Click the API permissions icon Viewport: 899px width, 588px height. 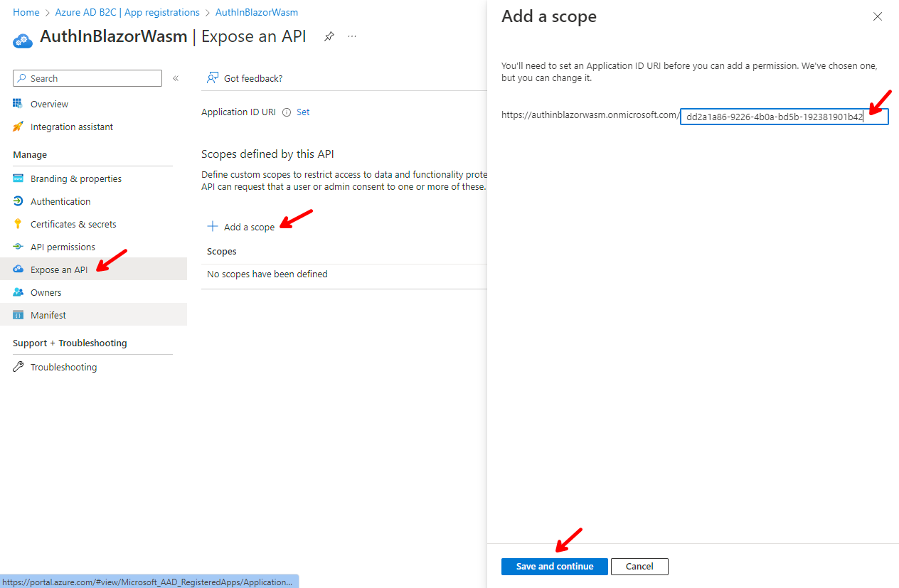click(x=18, y=247)
